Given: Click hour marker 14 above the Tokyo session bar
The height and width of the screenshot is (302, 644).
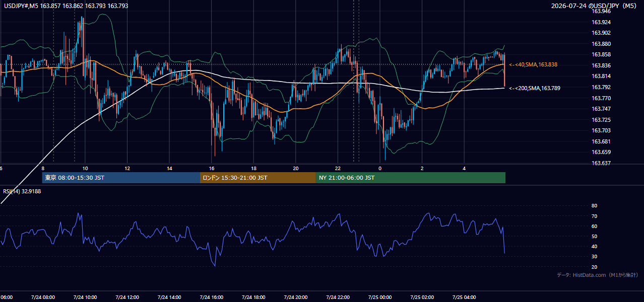Looking at the screenshot, I should click(169, 169).
